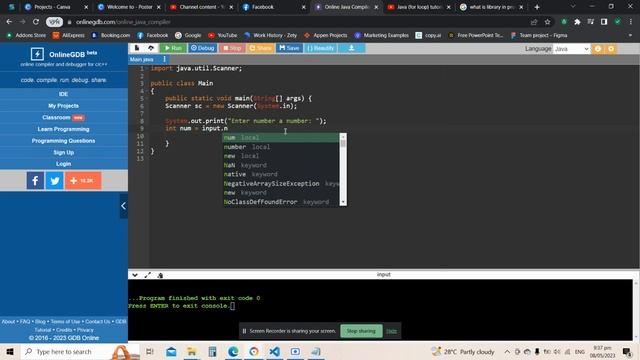This screenshot has width=640, height=360.
Task: Click the console clear icon
Action: [160, 275]
